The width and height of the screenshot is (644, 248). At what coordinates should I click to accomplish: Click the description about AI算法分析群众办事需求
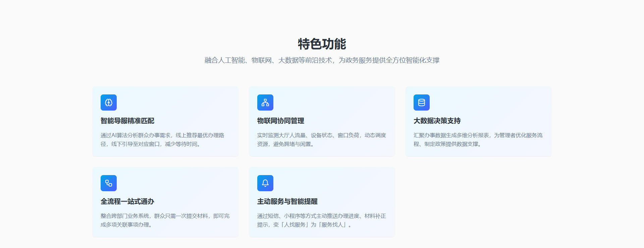162,135
